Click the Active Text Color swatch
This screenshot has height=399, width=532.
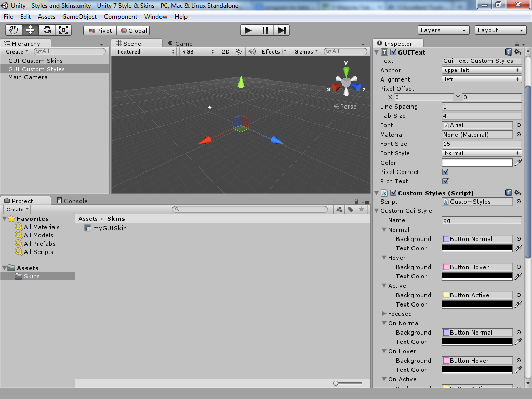[x=477, y=304]
